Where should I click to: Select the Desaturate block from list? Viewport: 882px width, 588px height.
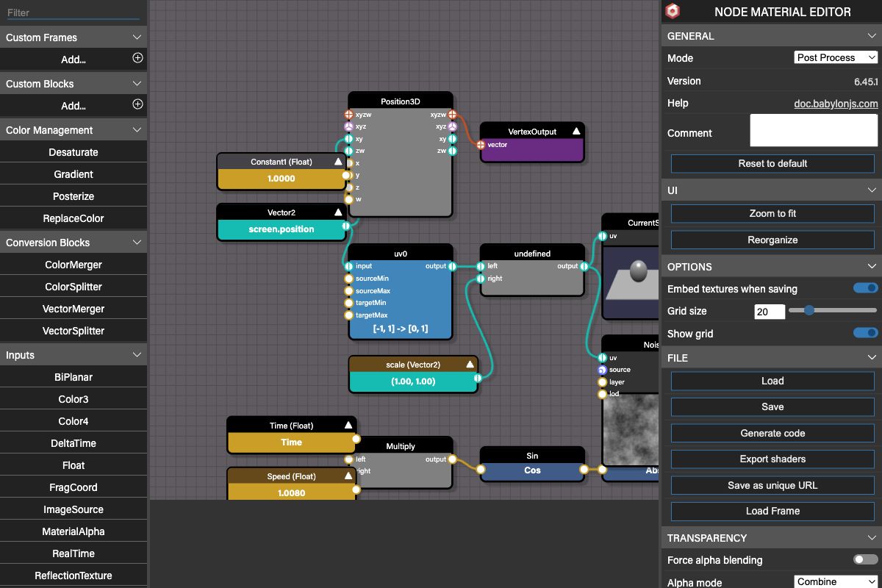(73, 152)
